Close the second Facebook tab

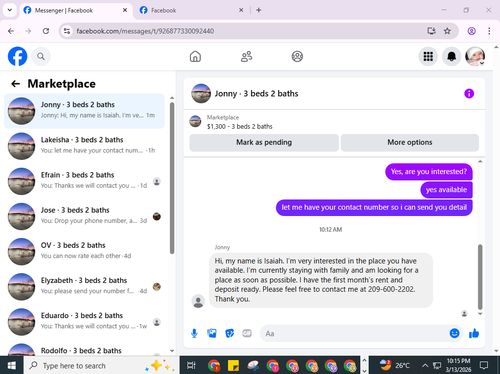tap(241, 10)
